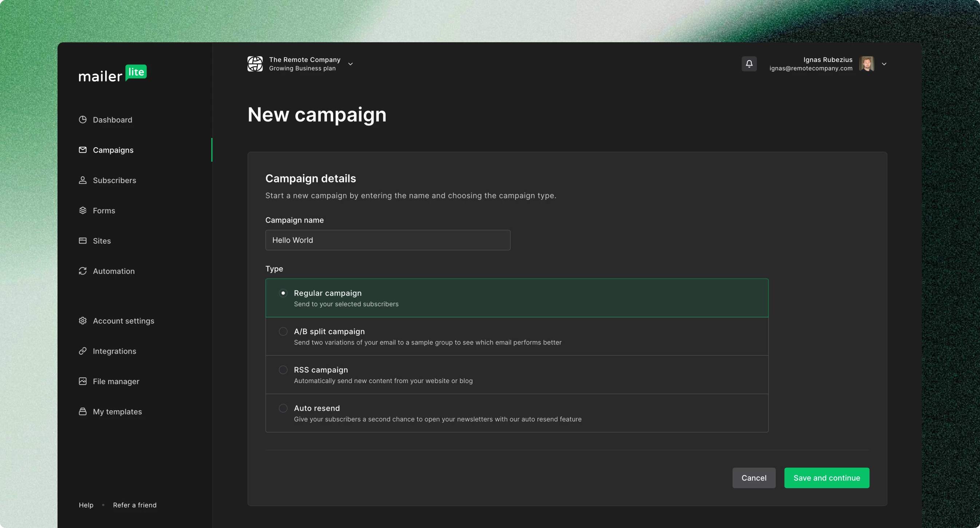Select the Auto resend radio option

click(x=283, y=408)
